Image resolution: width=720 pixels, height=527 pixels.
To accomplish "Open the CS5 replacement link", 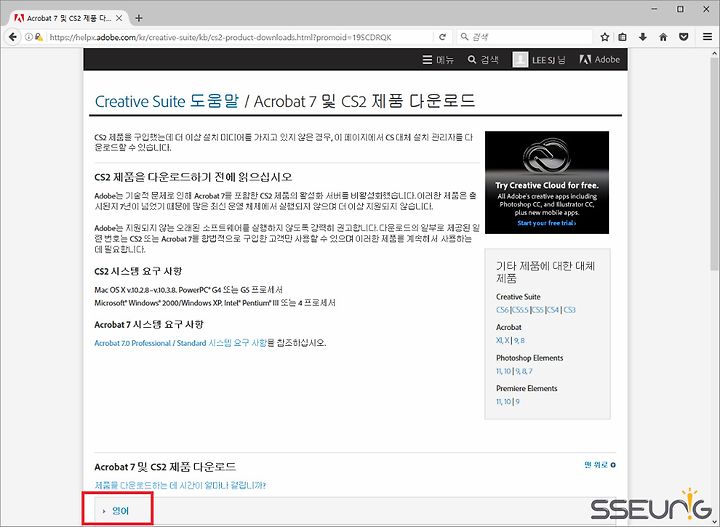I will (538, 310).
